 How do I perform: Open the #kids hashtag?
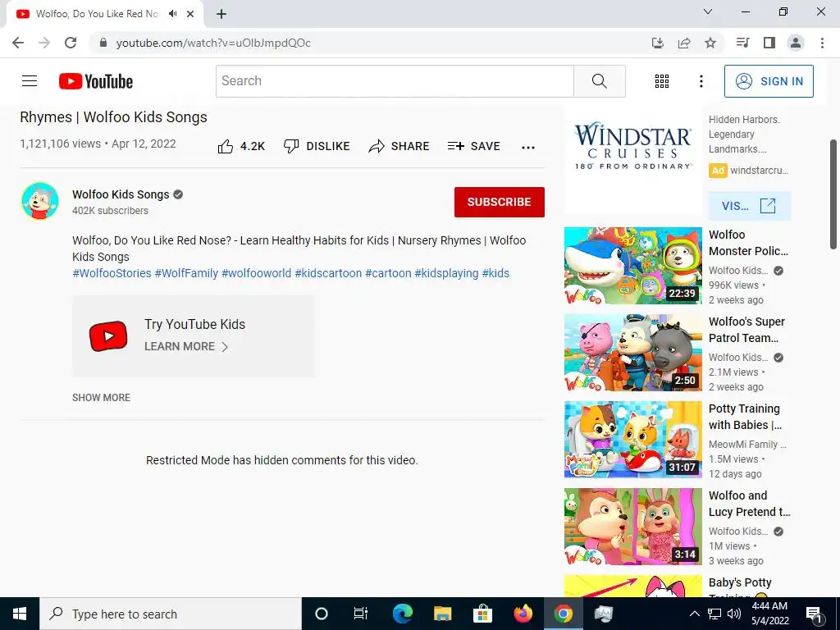click(x=495, y=273)
